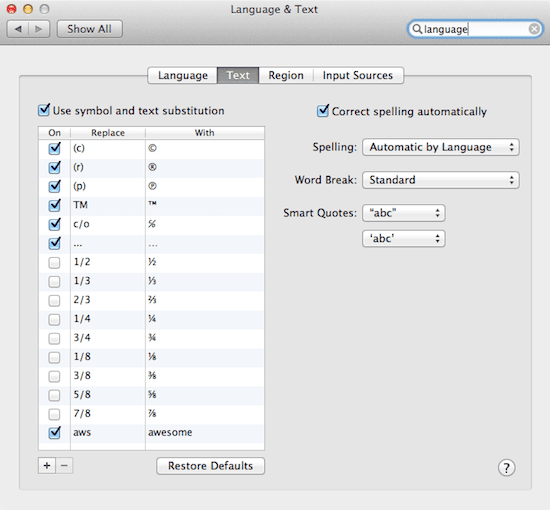Disable Correct spelling automatically
The image size is (550, 510).
click(x=323, y=110)
